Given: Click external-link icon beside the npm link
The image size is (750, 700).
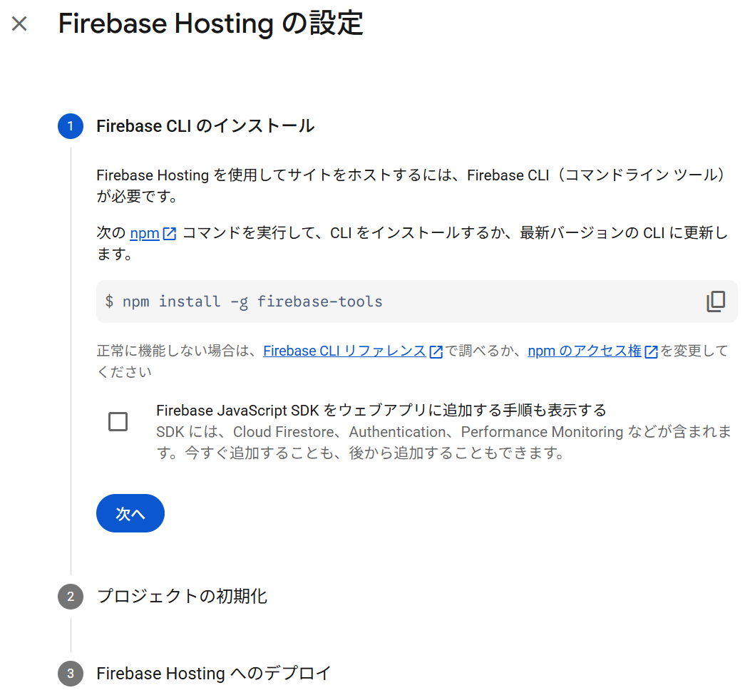Looking at the screenshot, I should [x=170, y=234].
